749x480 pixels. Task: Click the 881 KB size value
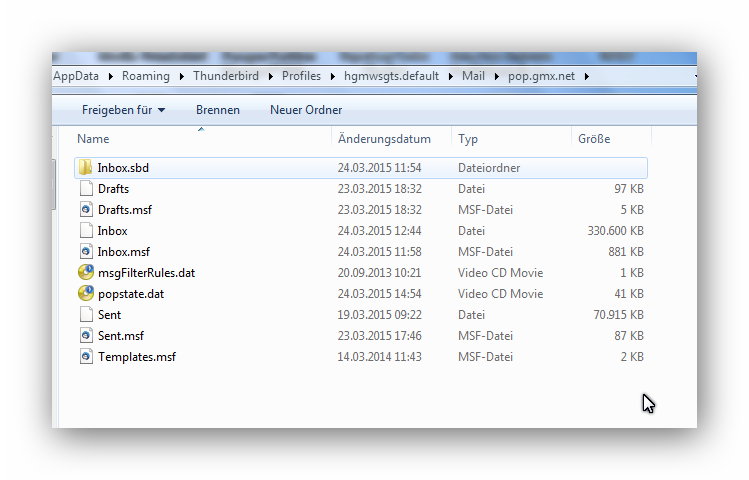click(x=626, y=252)
